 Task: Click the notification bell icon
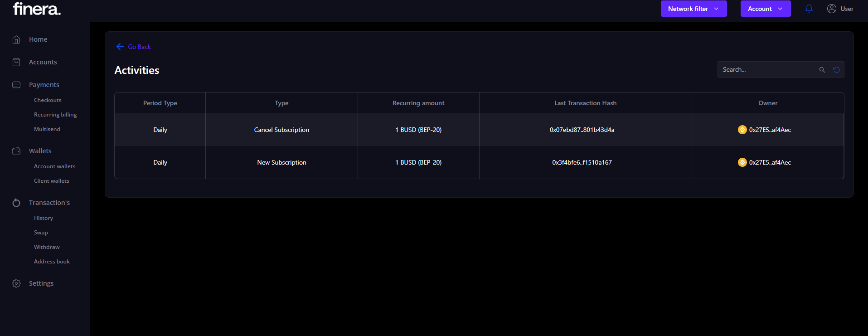(x=809, y=9)
